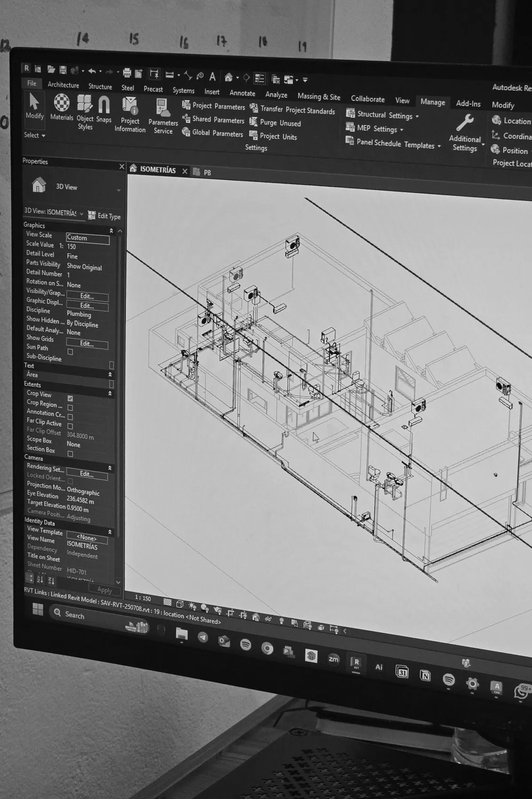Collapse the Extents section in Properties
This screenshot has height=799, width=532.
tap(110, 394)
